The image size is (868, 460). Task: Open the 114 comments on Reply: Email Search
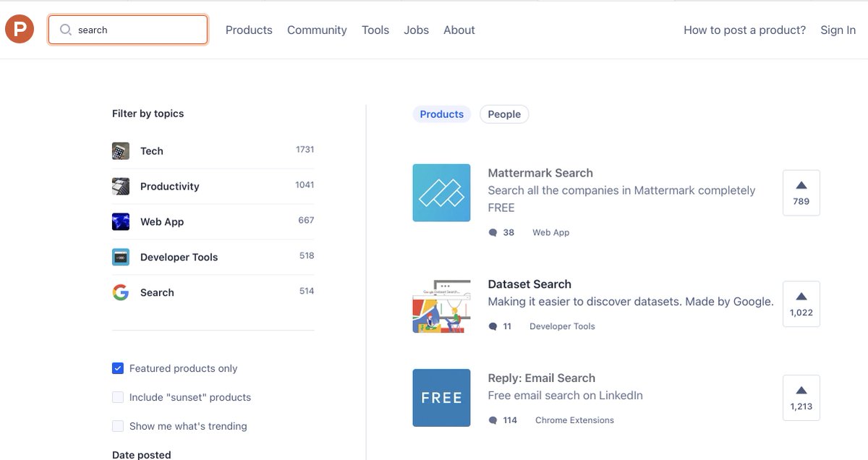pyautogui.click(x=503, y=419)
